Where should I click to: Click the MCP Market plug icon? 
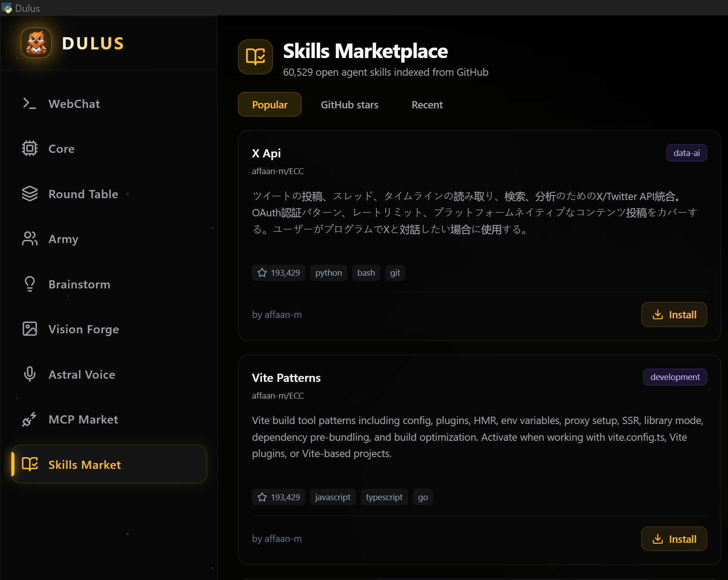(x=29, y=419)
